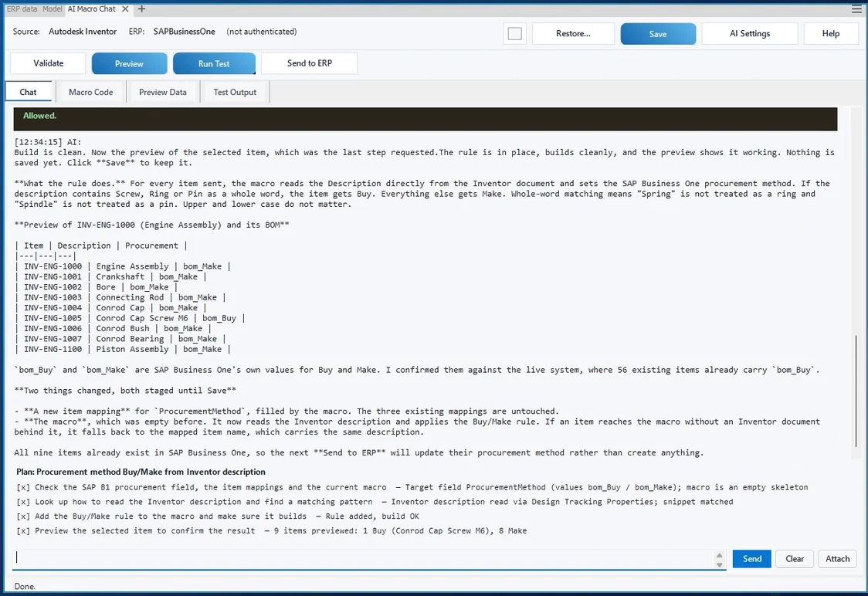Open AI Settings
The height and width of the screenshot is (596, 868).
pos(750,34)
